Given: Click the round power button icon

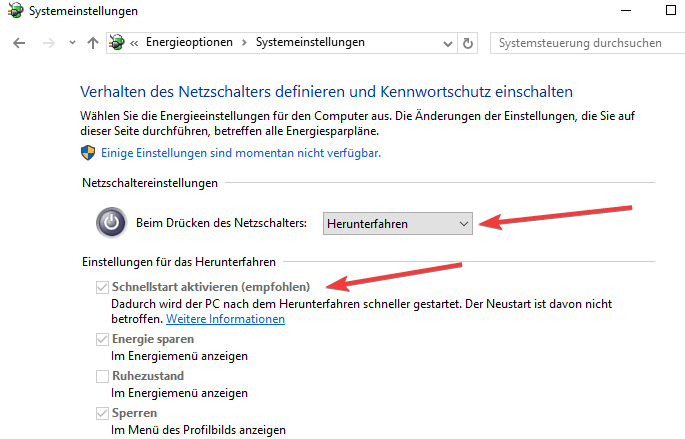Looking at the screenshot, I should (111, 223).
